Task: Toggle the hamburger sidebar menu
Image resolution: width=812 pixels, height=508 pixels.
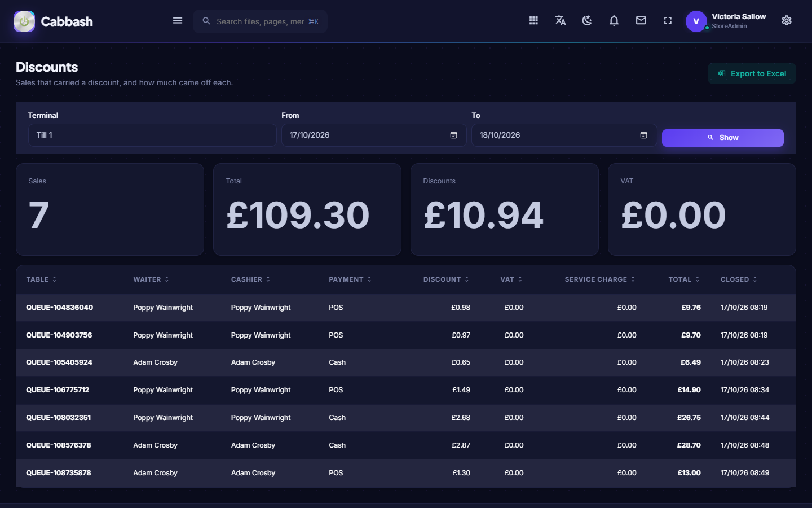Action: (x=178, y=21)
